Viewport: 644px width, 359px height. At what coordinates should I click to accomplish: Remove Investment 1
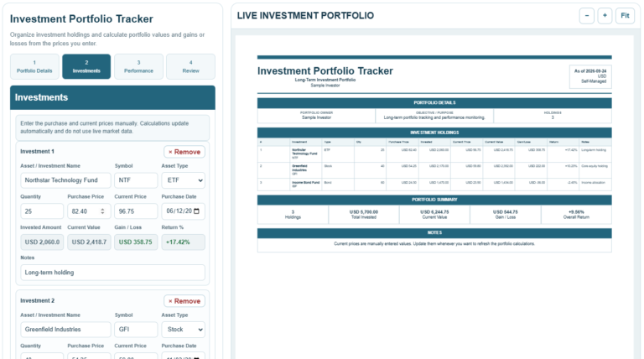[x=184, y=152]
